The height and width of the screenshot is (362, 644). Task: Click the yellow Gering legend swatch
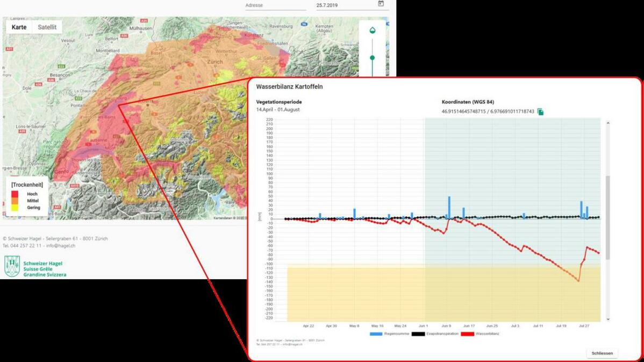click(x=15, y=208)
